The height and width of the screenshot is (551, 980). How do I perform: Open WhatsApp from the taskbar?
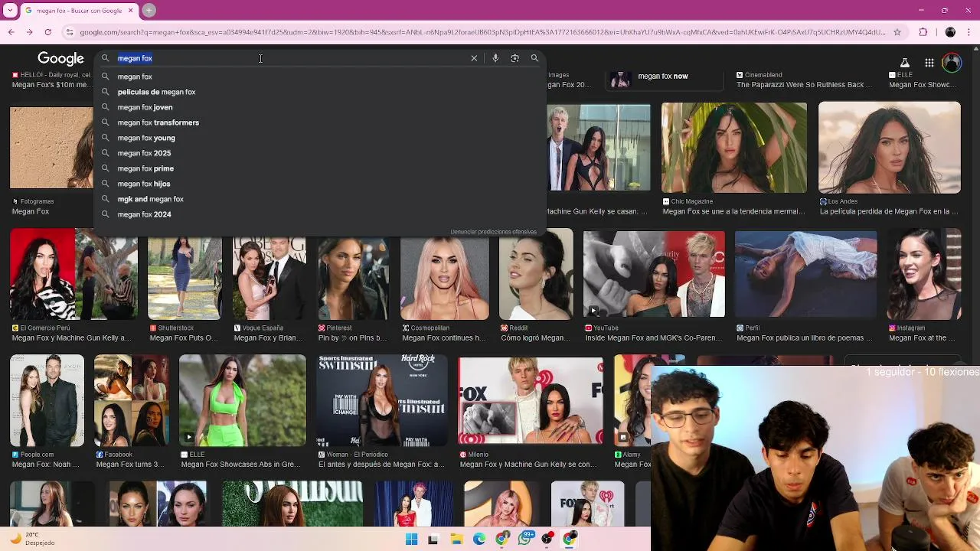(525, 539)
